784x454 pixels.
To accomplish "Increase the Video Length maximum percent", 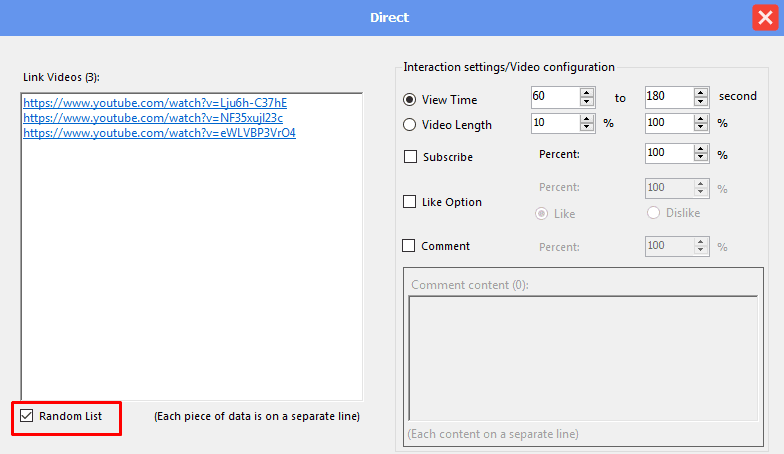I will [701, 118].
